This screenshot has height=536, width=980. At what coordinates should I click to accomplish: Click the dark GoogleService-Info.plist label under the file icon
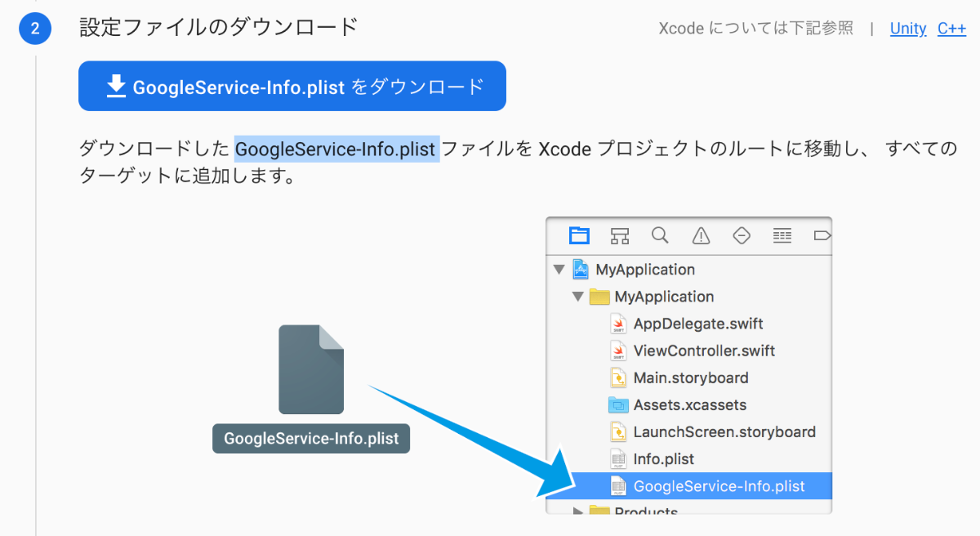(311, 438)
